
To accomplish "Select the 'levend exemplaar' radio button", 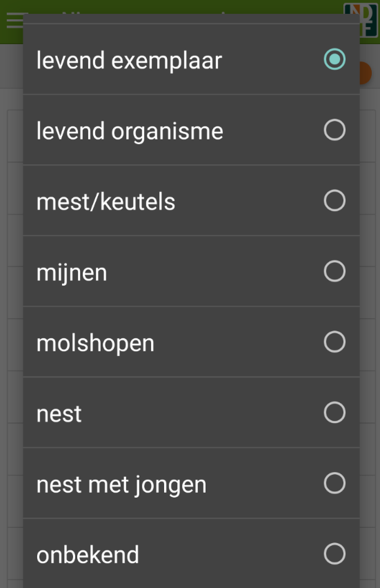I will coord(334,59).
